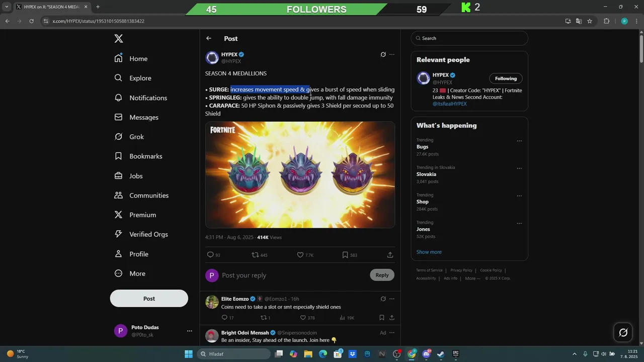Open the floating Grok button at bottom right
This screenshot has width=644, height=362.
pyautogui.click(x=623, y=332)
